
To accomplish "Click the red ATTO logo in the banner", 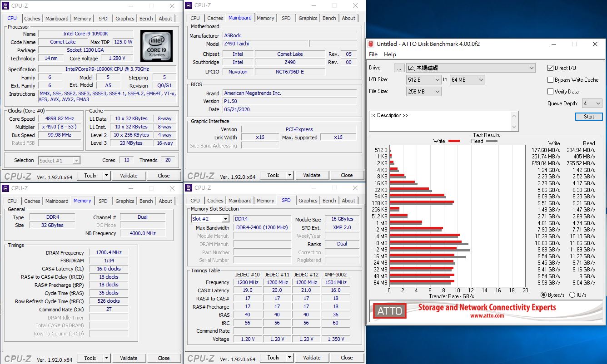I will coord(390,311).
